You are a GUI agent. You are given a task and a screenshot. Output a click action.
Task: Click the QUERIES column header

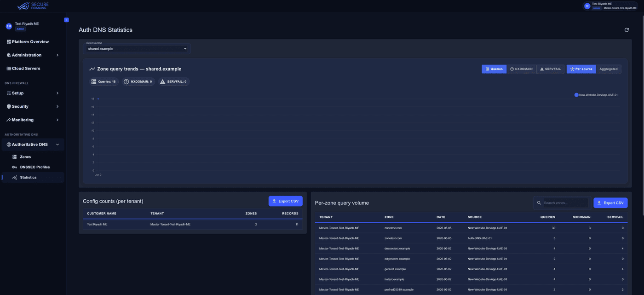pos(547,217)
